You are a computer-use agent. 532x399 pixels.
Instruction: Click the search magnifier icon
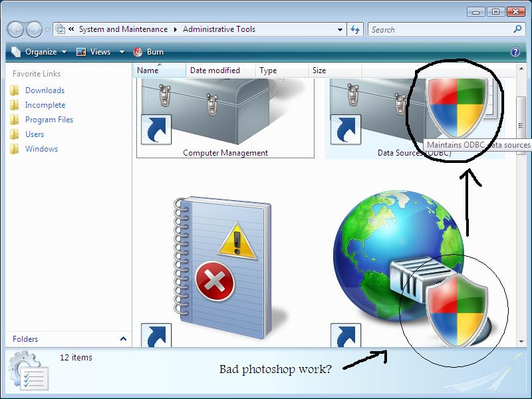point(517,29)
